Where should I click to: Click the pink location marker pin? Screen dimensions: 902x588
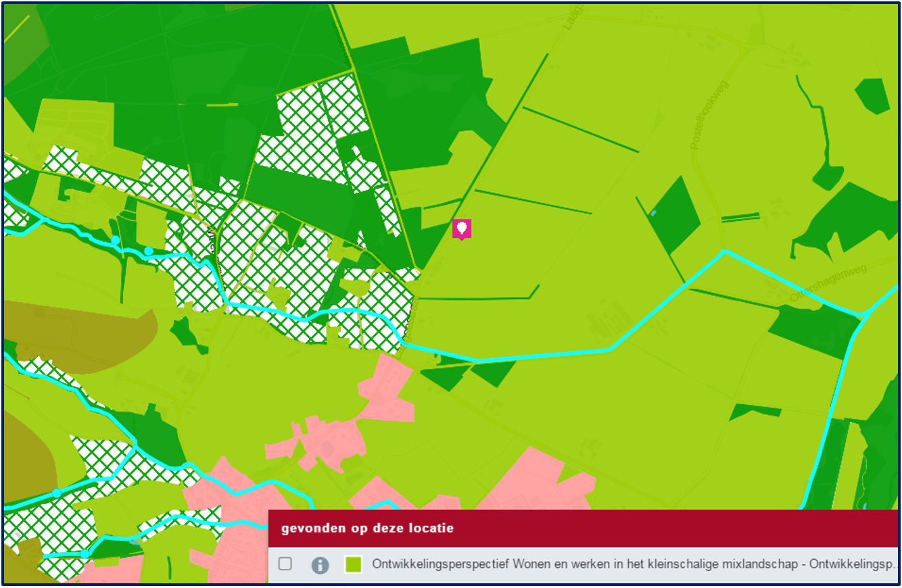[x=462, y=230]
